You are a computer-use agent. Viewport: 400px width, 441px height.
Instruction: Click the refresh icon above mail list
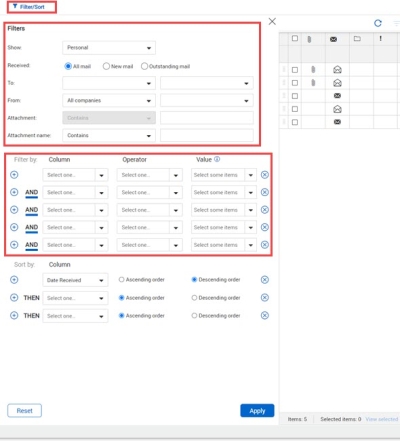378,23
